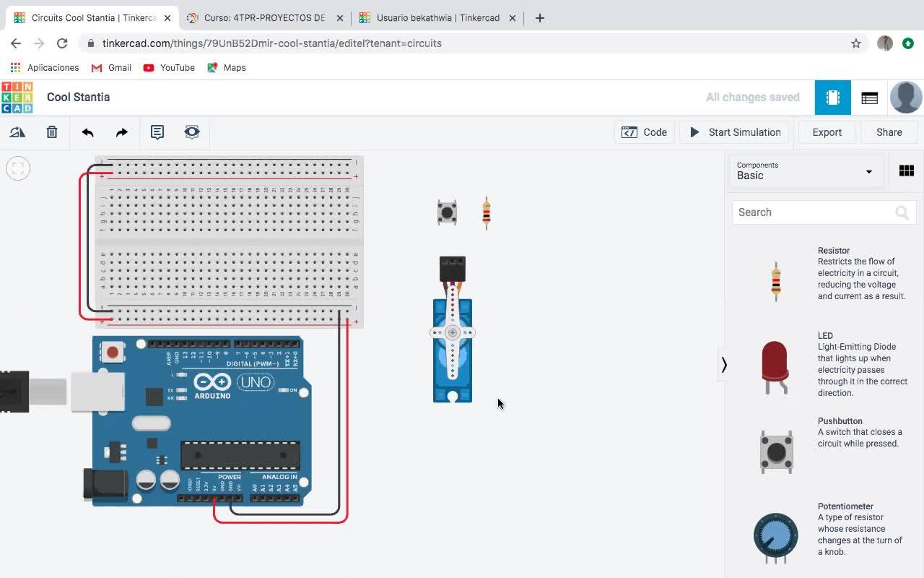Delete selection with the trash icon
Screen dimensions: 924x578
tap(52, 132)
